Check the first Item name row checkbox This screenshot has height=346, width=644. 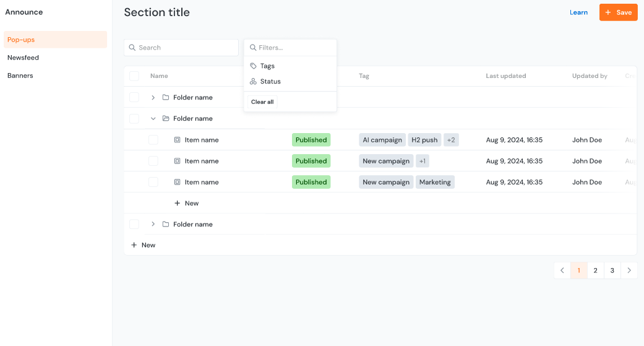(153, 140)
